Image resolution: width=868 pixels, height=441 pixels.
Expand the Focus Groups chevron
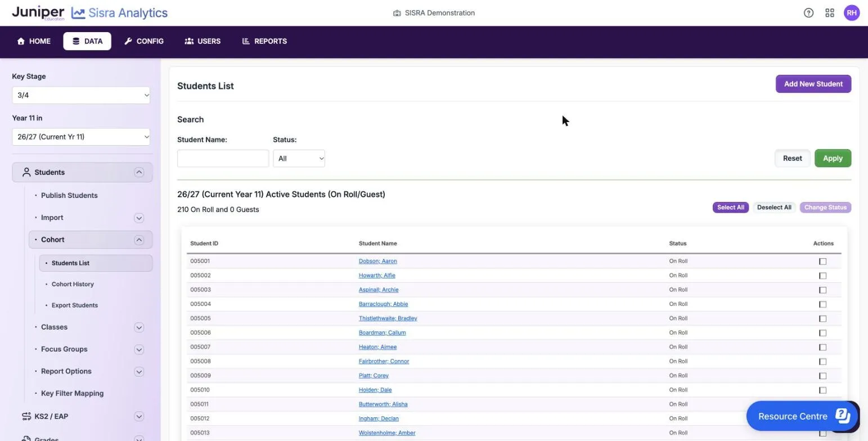pos(139,350)
